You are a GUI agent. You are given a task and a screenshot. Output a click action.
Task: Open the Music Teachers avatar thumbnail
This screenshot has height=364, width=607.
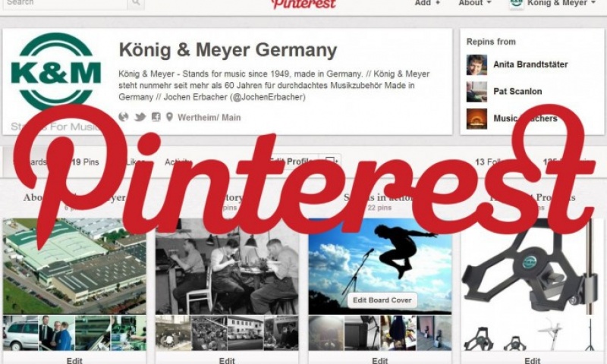click(476, 118)
